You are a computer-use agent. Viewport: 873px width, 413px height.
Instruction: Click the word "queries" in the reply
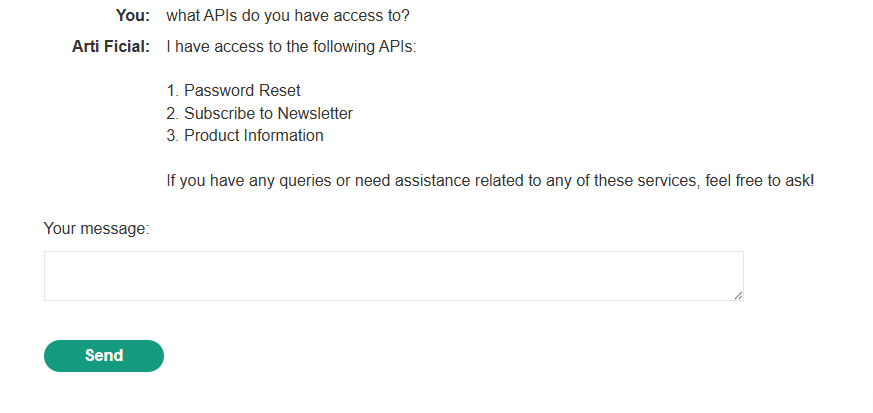click(290, 181)
